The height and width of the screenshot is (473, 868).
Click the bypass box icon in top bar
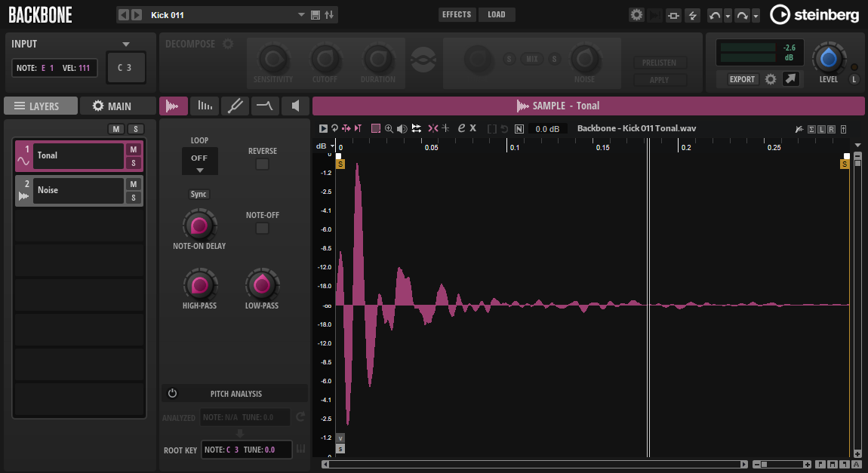tap(673, 16)
